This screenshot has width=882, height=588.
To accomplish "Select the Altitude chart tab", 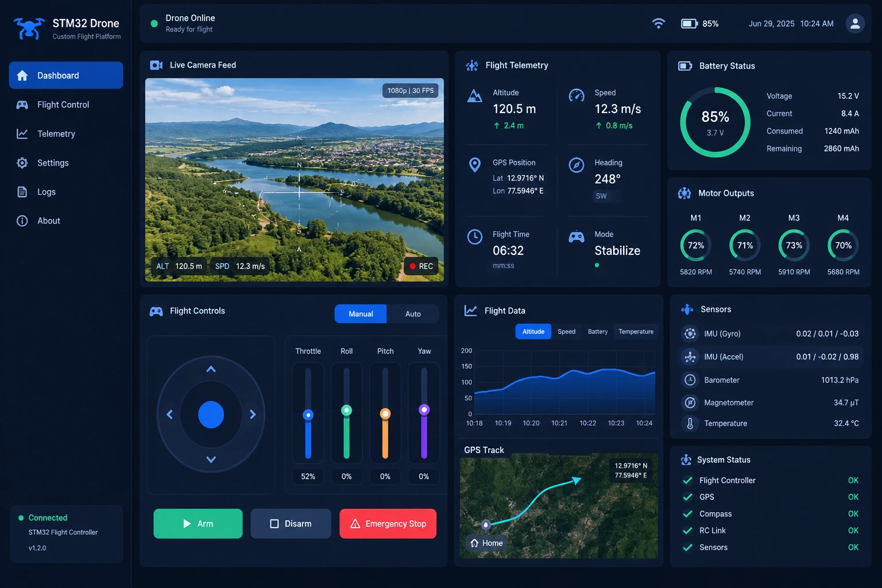I will click(533, 332).
